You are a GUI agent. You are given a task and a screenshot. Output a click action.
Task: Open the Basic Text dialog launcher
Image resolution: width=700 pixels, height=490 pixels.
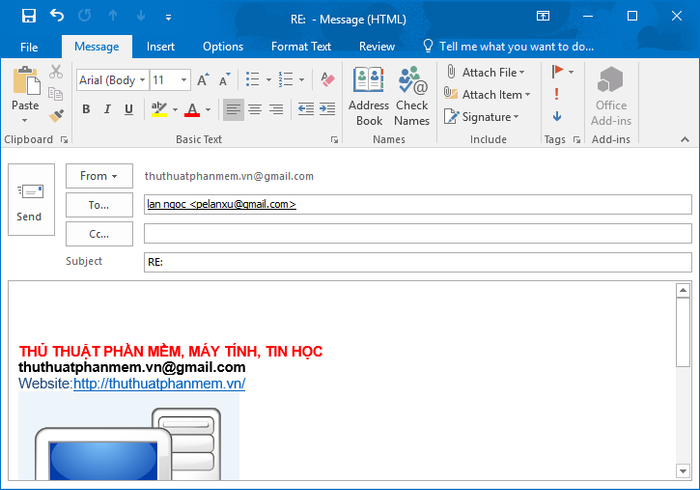point(334,140)
